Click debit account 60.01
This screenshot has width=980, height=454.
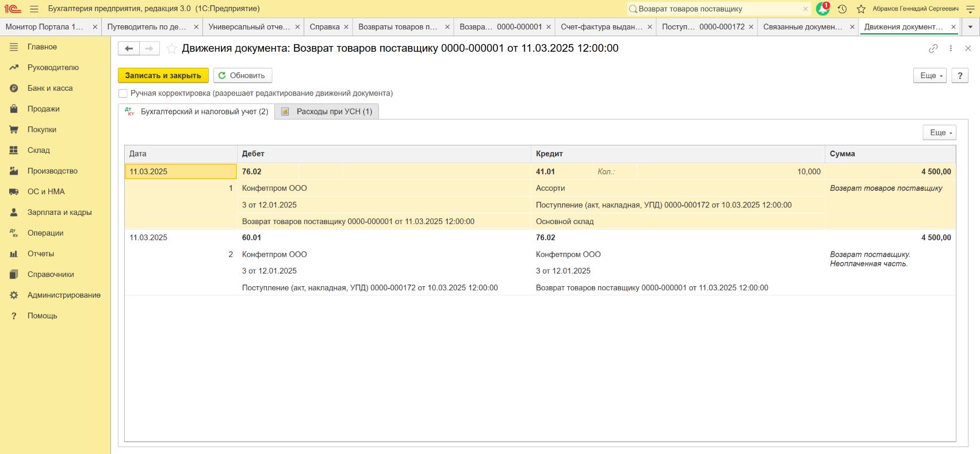251,237
